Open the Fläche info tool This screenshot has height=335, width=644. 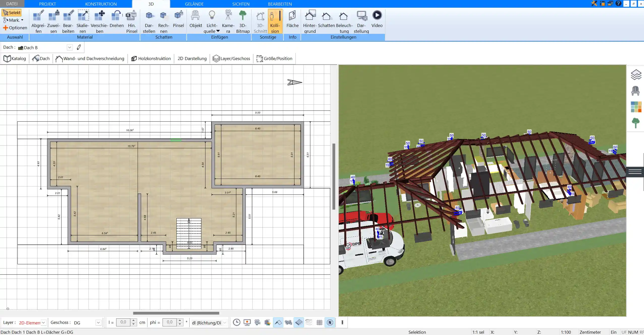point(292,19)
